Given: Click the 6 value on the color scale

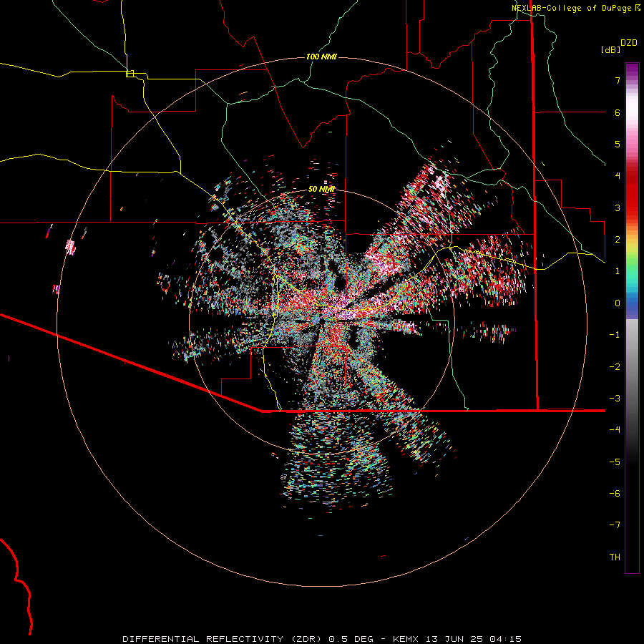Looking at the screenshot, I should click(x=618, y=112).
